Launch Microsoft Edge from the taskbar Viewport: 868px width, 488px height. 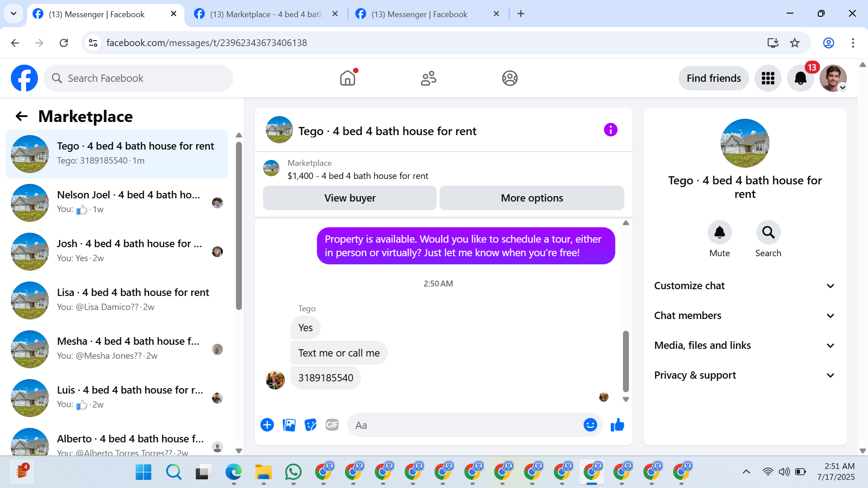(x=234, y=472)
